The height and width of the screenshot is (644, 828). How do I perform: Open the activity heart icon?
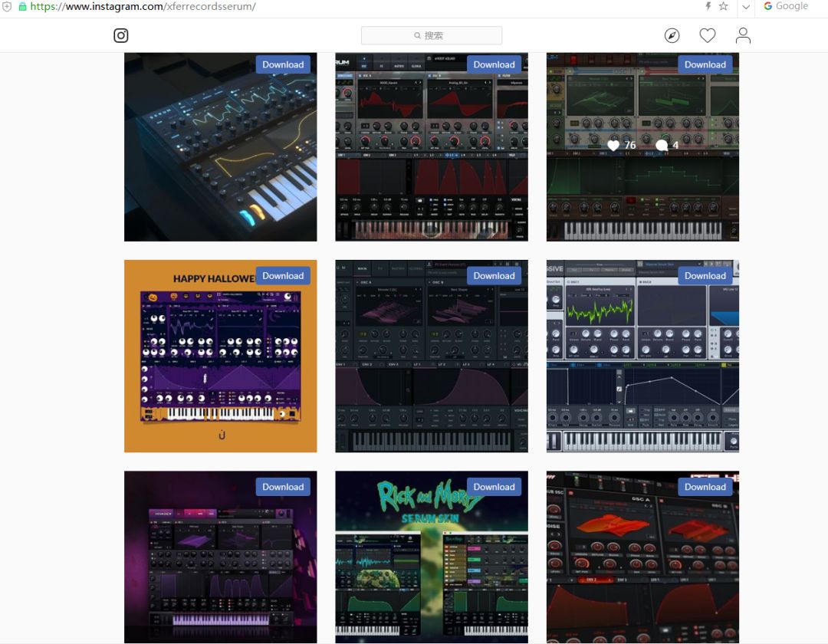point(707,35)
